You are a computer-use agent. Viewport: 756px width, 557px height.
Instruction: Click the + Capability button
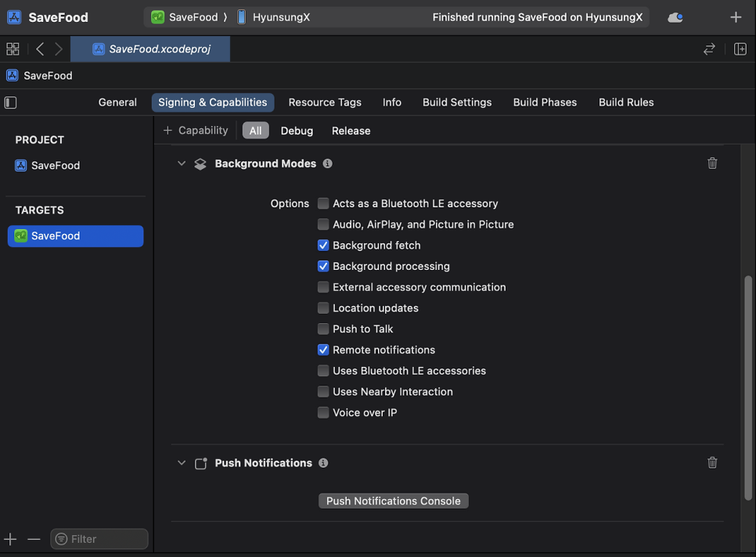pyautogui.click(x=196, y=131)
